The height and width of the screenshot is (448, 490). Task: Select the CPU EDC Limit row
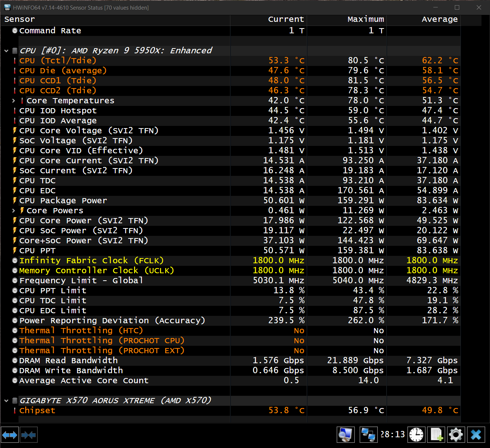(x=230, y=311)
